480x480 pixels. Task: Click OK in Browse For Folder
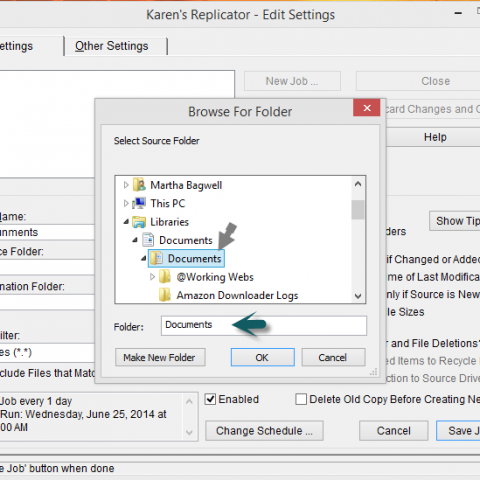[x=263, y=357]
